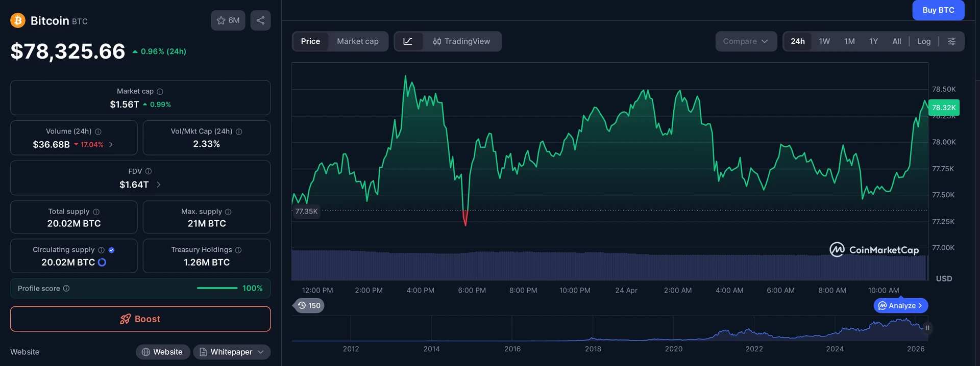Click the Profile score info icon
Viewport: 980px width, 366px height.
coord(66,289)
